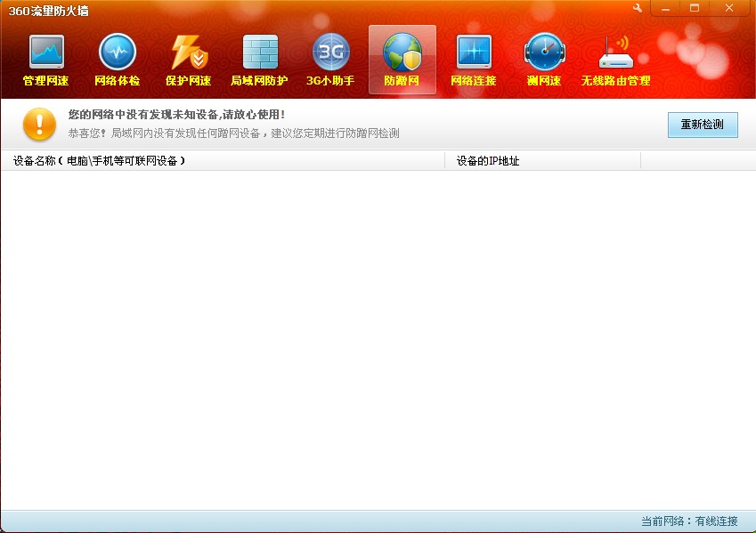Open the 3G小助手 assistant
The height and width of the screenshot is (533, 756).
click(330, 61)
